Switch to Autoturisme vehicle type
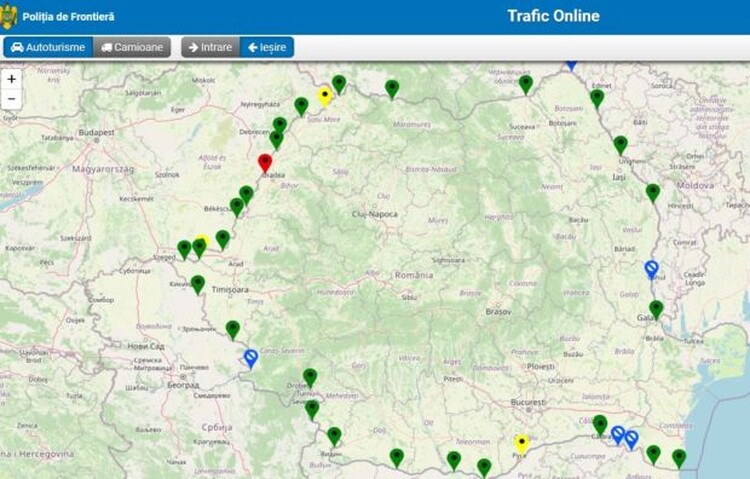This screenshot has height=479, width=750. pos(48,47)
